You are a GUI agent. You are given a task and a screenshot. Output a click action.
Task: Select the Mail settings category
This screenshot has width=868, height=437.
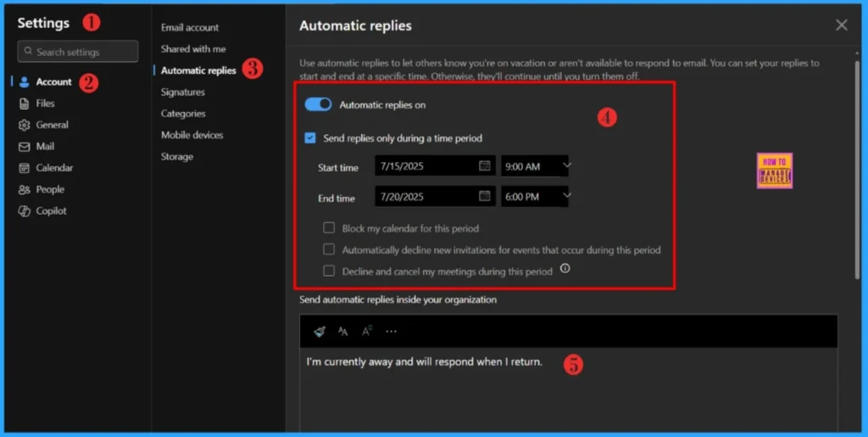(x=46, y=147)
